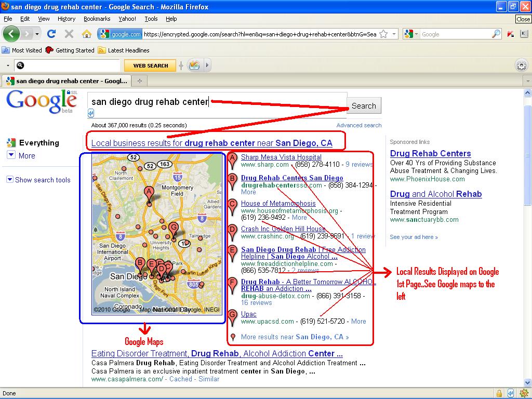Screen dimensions: 532x399
Task: Go back with the green Back arrow
Action: (11, 34)
